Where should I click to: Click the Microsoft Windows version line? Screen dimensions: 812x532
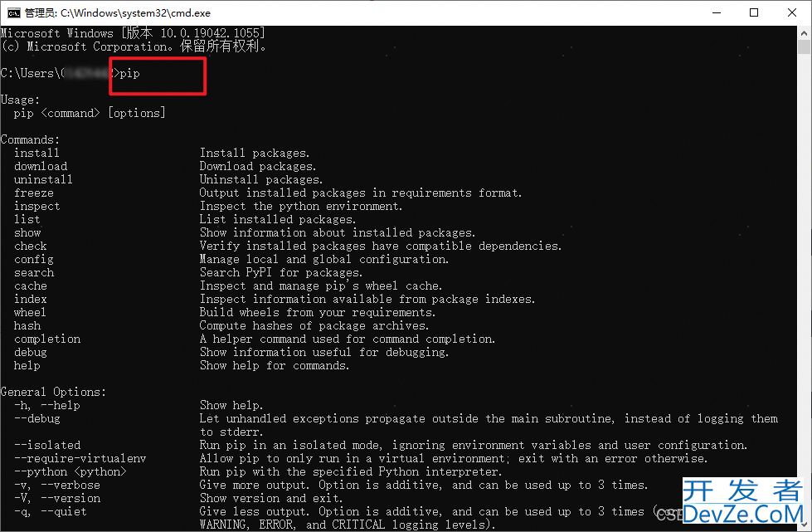coord(133,33)
